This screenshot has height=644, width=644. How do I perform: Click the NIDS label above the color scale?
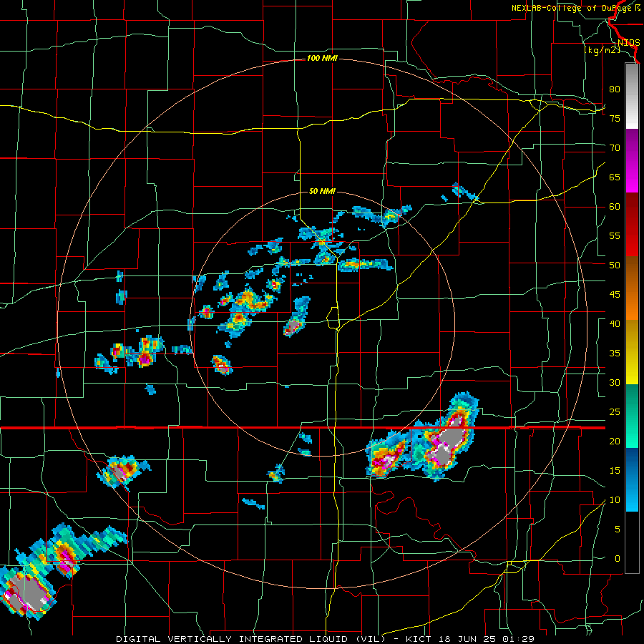[x=628, y=43]
